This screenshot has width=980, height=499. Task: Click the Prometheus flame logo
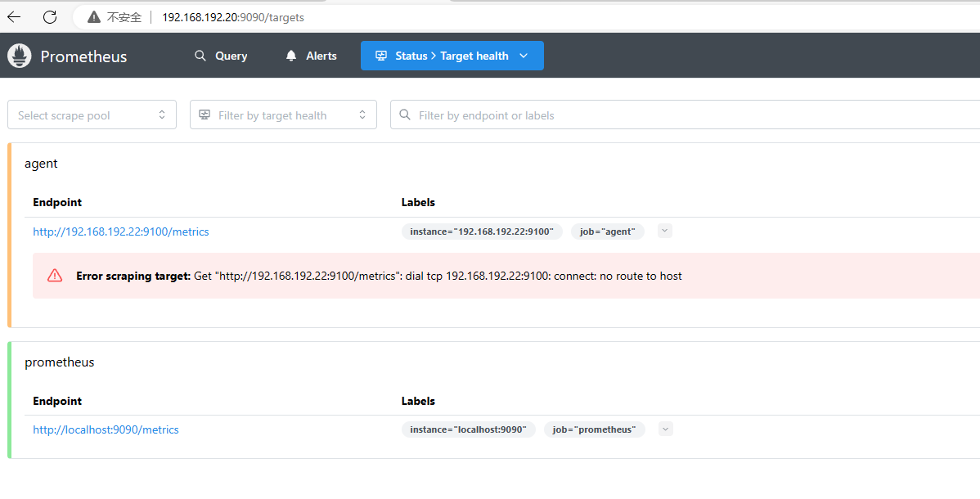[20, 56]
